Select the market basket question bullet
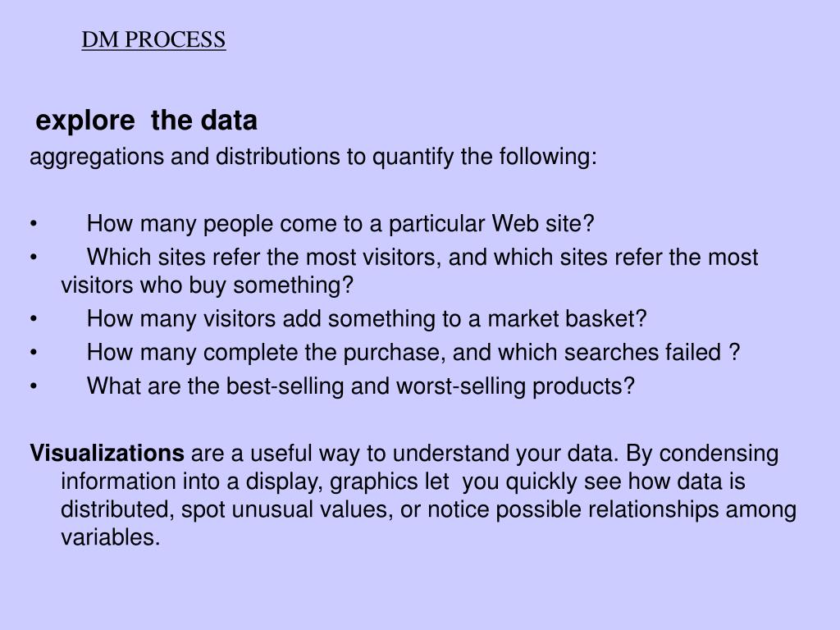This screenshot has height=630, width=840. pyautogui.click(x=367, y=319)
